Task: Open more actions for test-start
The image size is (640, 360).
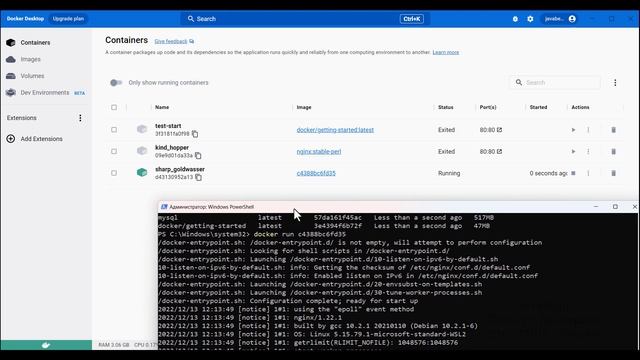Action: click(588, 130)
